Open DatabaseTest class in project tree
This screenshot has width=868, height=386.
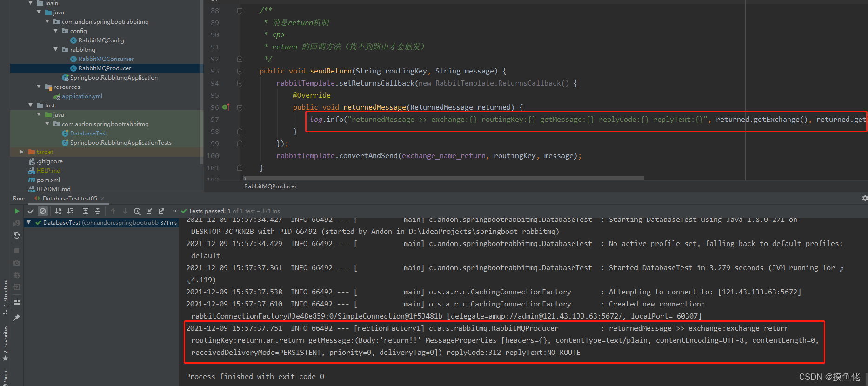pos(88,133)
